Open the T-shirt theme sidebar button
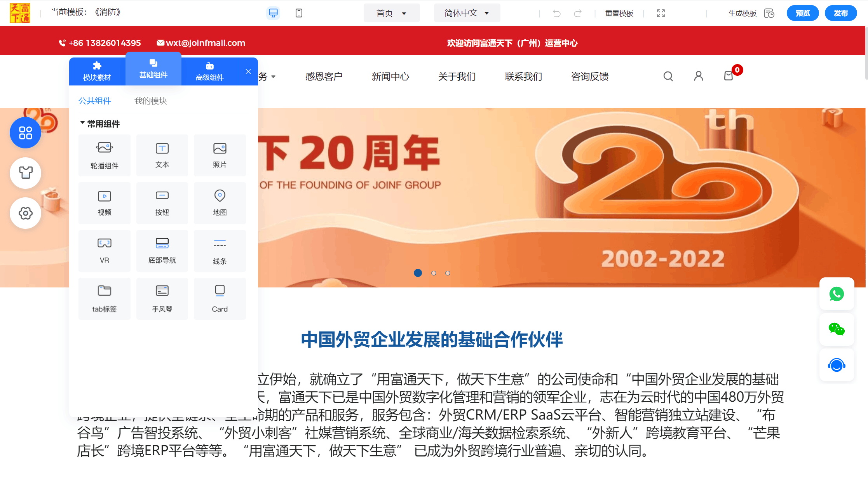 [25, 173]
